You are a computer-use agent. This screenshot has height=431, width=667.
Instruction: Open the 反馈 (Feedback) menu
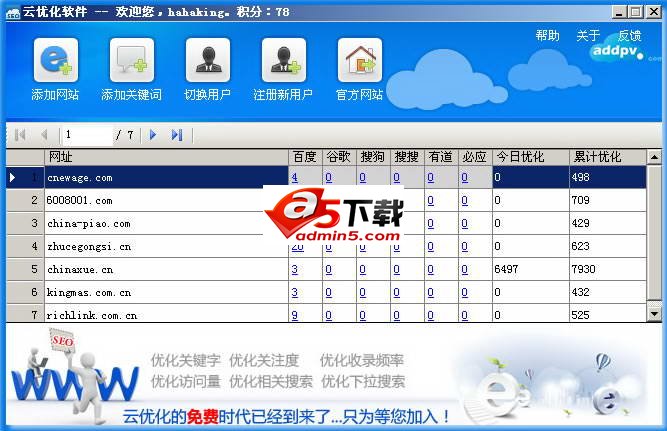(629, 35)
